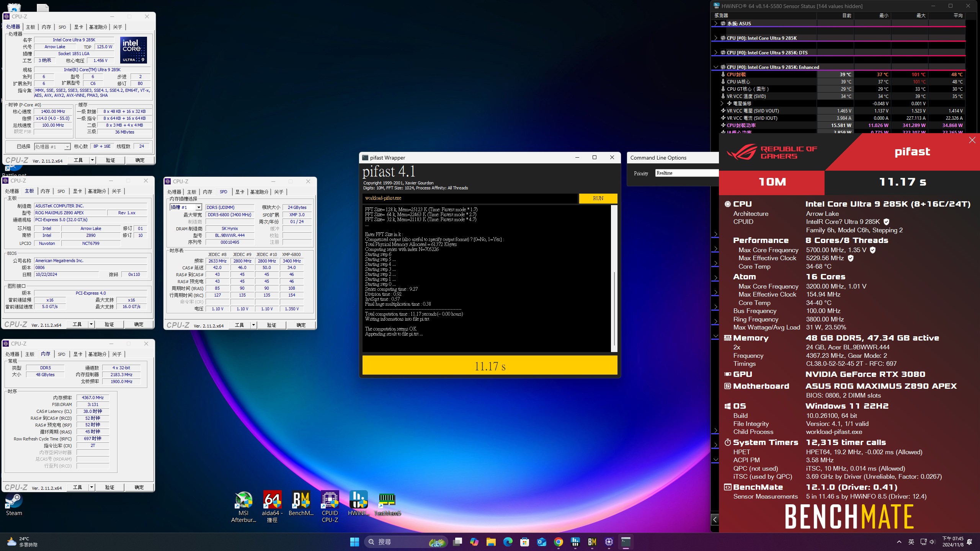The height and width of the screenshot is (551, 980).
Task: Switch to HWiNFO on the taskbar
Action: point(575,542)
